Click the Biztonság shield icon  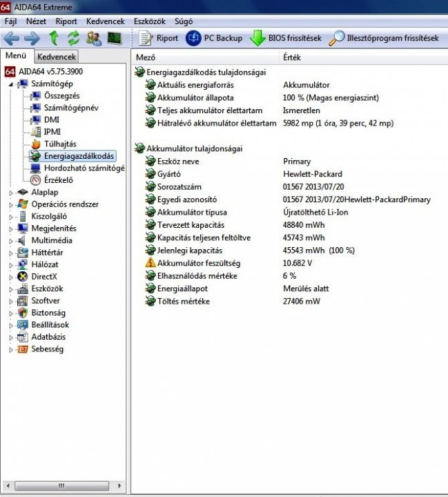pos(23,313)
